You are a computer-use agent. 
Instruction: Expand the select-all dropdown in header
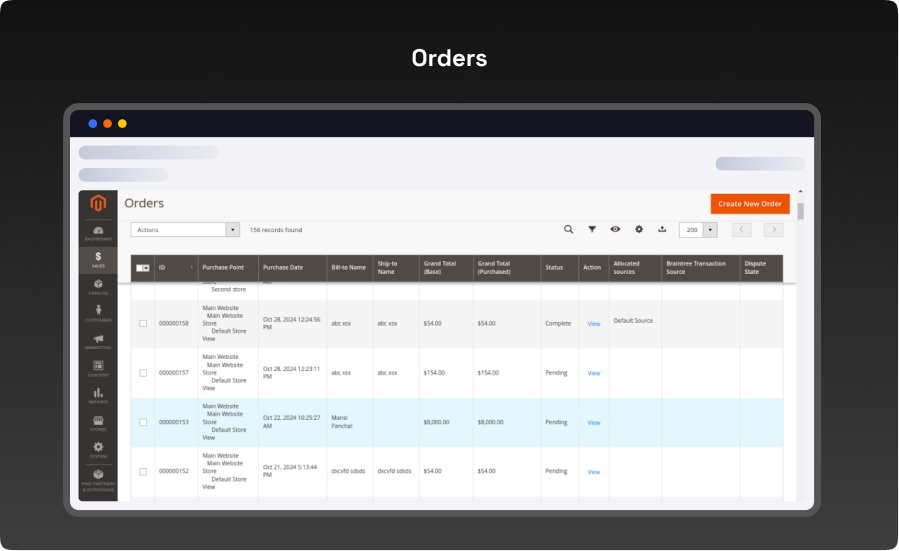point(146,268)
